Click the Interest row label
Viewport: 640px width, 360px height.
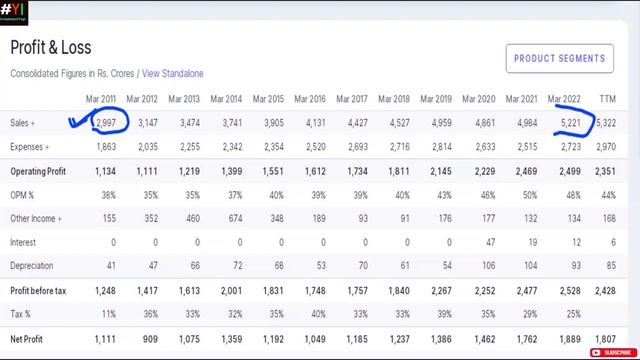click(x=23, y=242)
